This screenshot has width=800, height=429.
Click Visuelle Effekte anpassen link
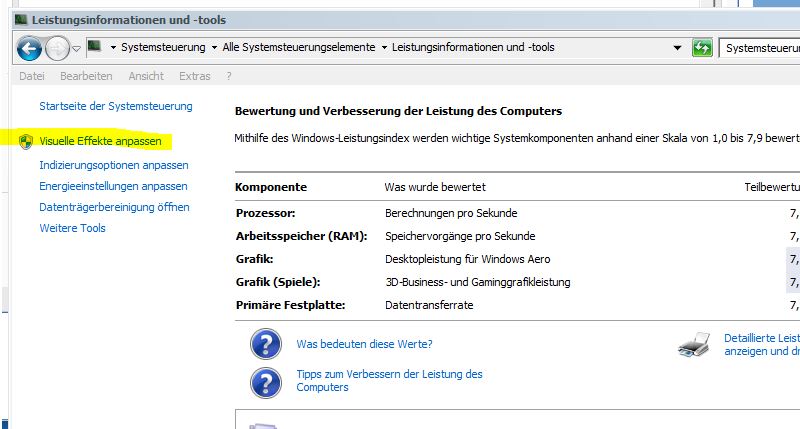101,141
